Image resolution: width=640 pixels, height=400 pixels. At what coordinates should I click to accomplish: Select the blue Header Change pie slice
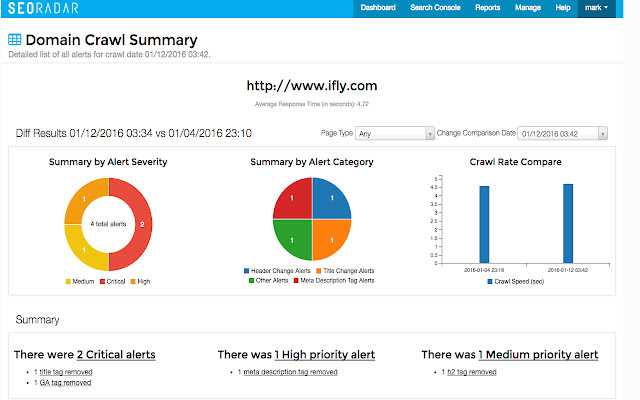331,199
